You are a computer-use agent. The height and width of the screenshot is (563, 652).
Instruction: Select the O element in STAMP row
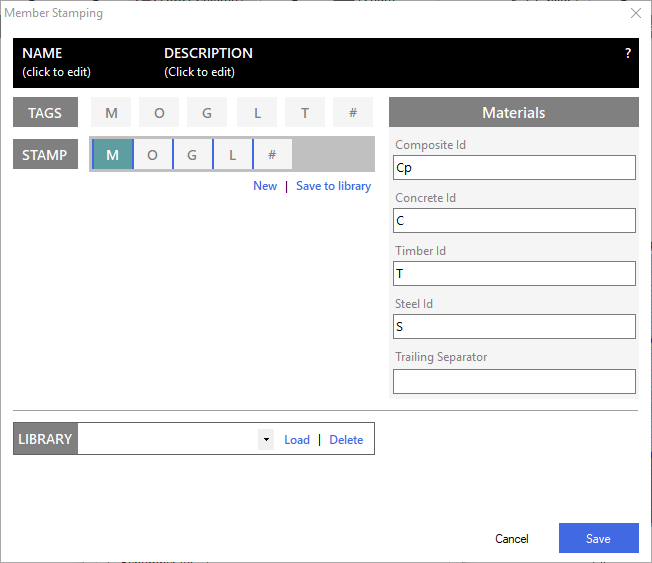(x=153, y=155)
